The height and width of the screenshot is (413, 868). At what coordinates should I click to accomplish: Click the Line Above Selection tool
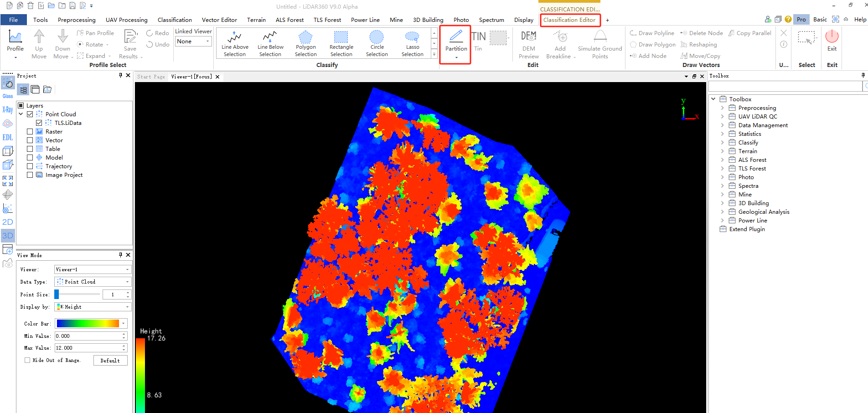[235, 43]
